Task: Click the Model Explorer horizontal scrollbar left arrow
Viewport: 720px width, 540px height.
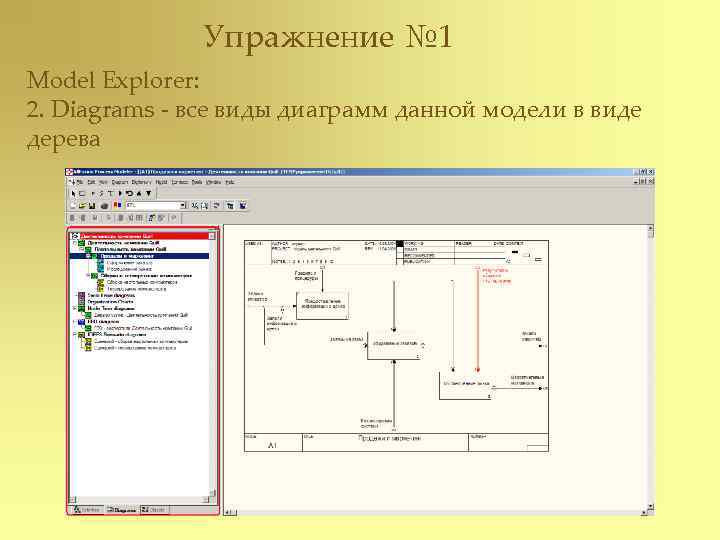Action: tap(73, 500)
